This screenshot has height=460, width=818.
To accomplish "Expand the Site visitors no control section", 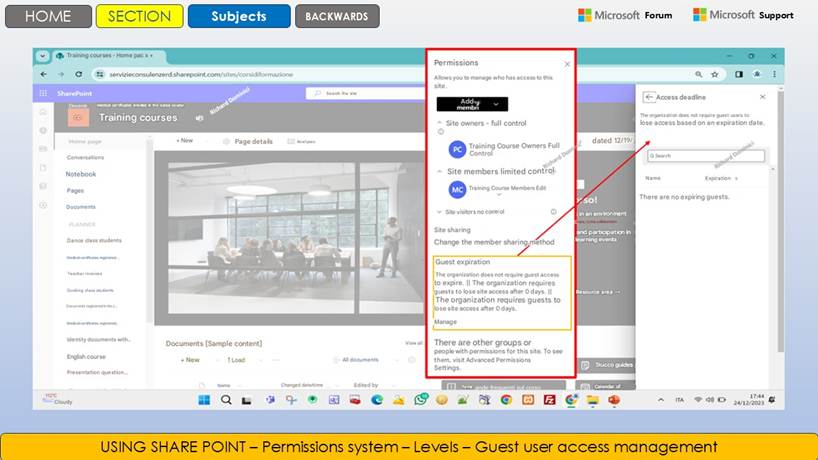I will (x=439, y=212).
